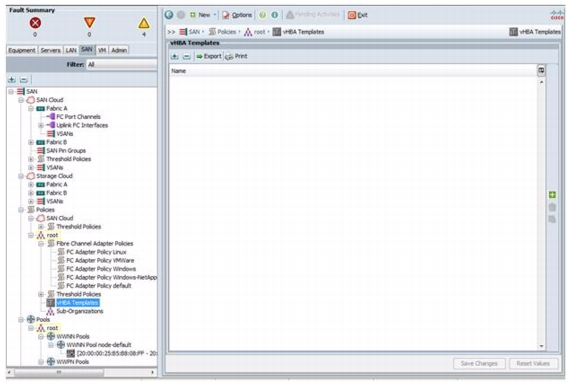Switch to the Servers tab
This screenshot has width=576, height=387.
50,50
